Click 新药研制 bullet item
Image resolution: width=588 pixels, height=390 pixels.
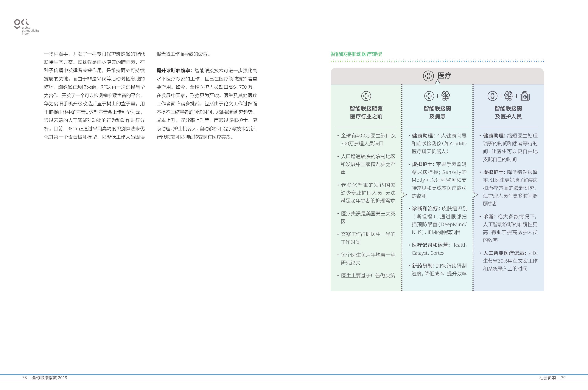click(x=438, y=270)
